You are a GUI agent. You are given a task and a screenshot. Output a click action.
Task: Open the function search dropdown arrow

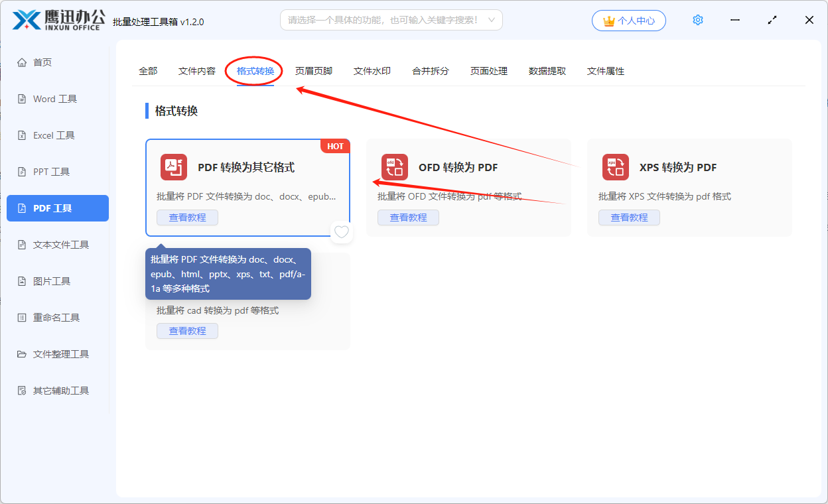(492, 20)
